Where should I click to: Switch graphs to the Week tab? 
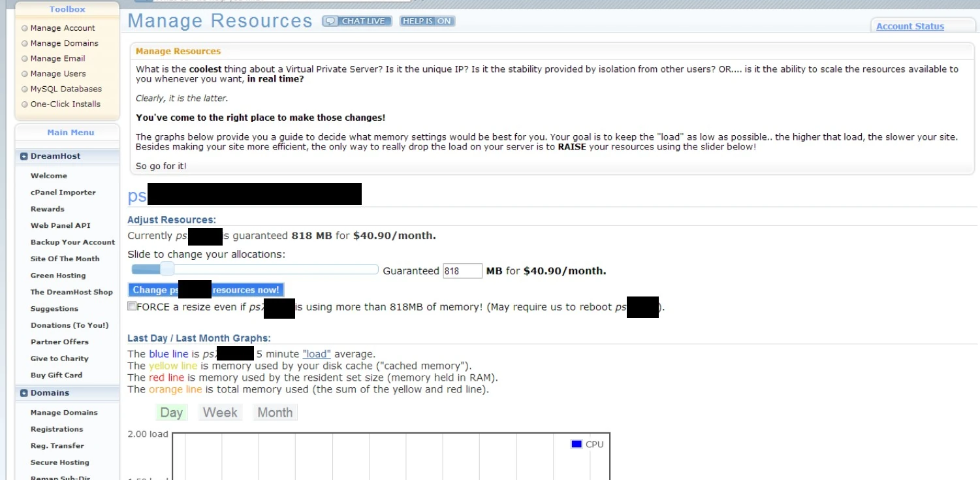click(220, 413)
